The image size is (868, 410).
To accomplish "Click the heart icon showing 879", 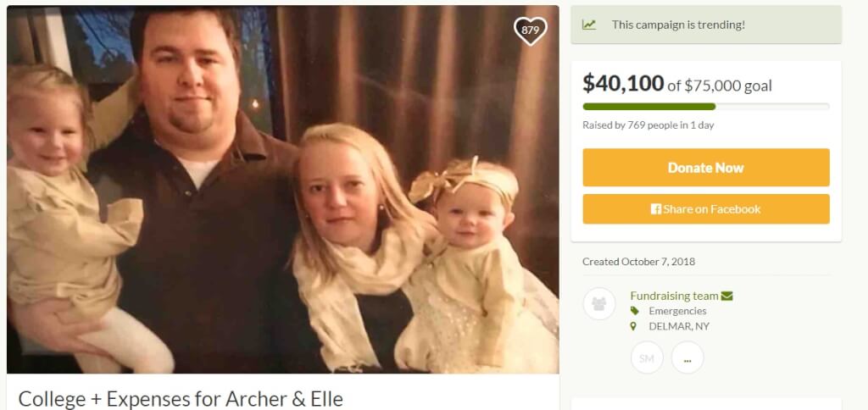I will tap(530, 30).
